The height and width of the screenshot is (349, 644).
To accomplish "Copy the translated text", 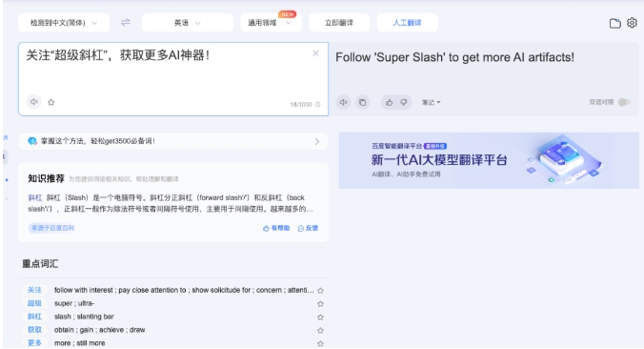I will (363, 102).
